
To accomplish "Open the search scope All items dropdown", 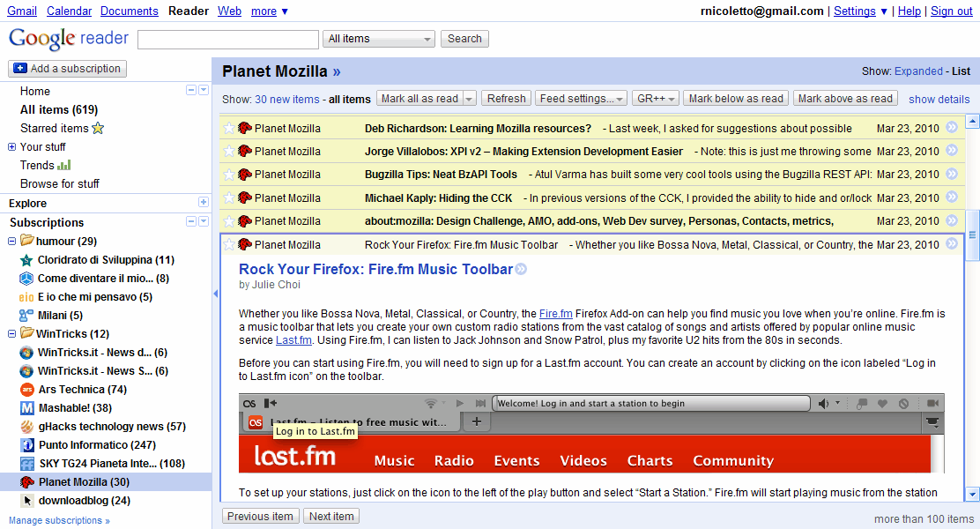I will [379, 39].
